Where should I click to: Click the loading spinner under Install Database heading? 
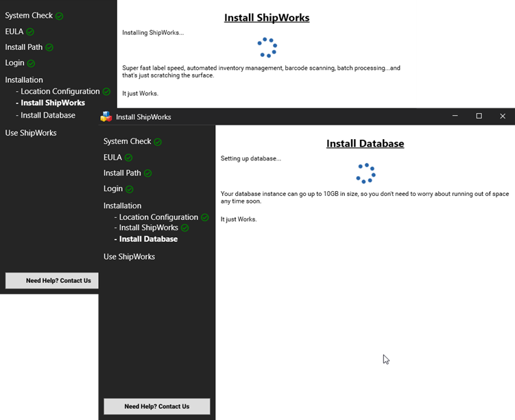coord(366,173)
